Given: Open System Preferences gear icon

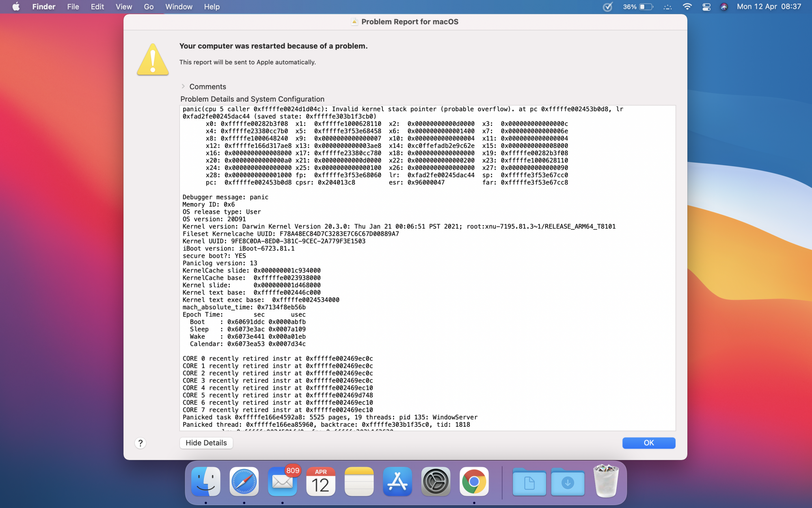Looking at the screenshot, I should point(436,482).
